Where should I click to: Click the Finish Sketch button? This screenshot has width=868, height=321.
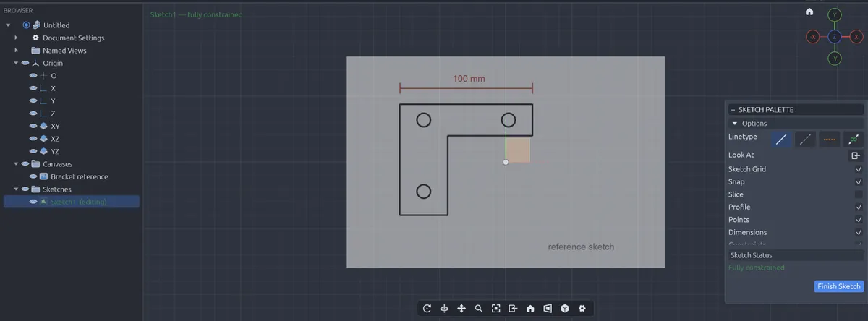pos(839,286)
